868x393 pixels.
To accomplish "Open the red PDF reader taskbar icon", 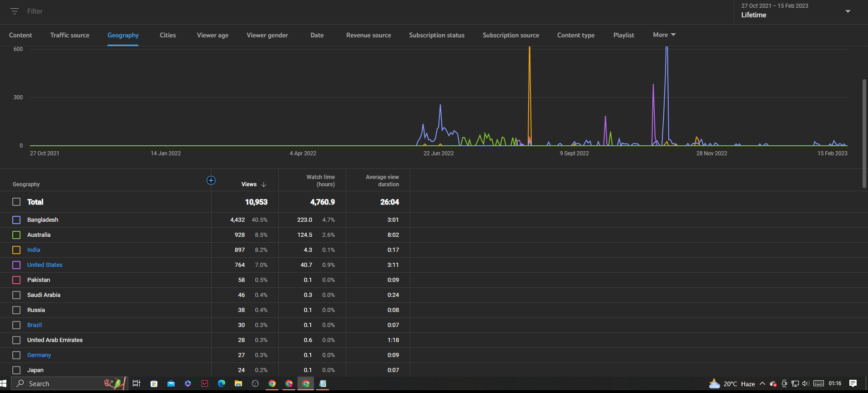I will tap(205, 383).
